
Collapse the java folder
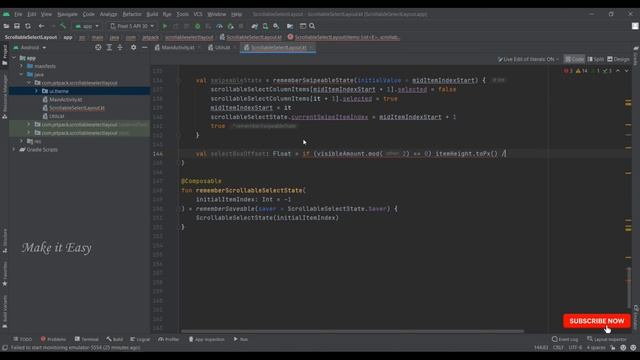[x=22, y=75]
